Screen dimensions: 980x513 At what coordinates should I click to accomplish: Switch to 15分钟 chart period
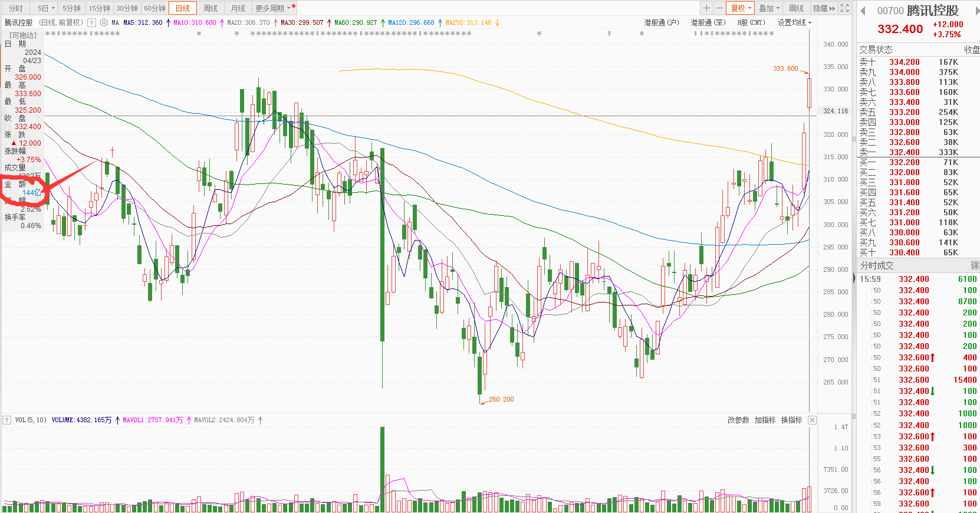(100, 8)
